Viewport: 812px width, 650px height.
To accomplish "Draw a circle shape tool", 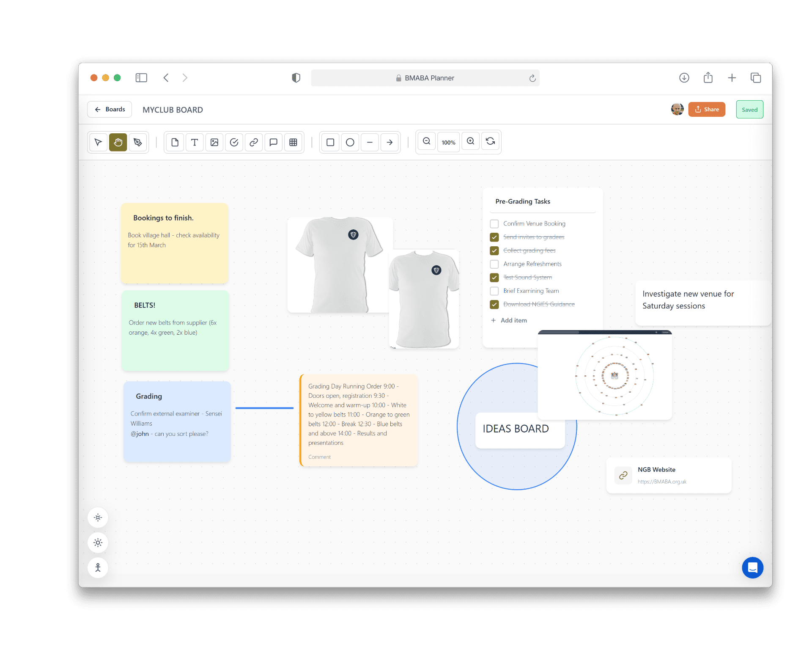I will point(350,142).
